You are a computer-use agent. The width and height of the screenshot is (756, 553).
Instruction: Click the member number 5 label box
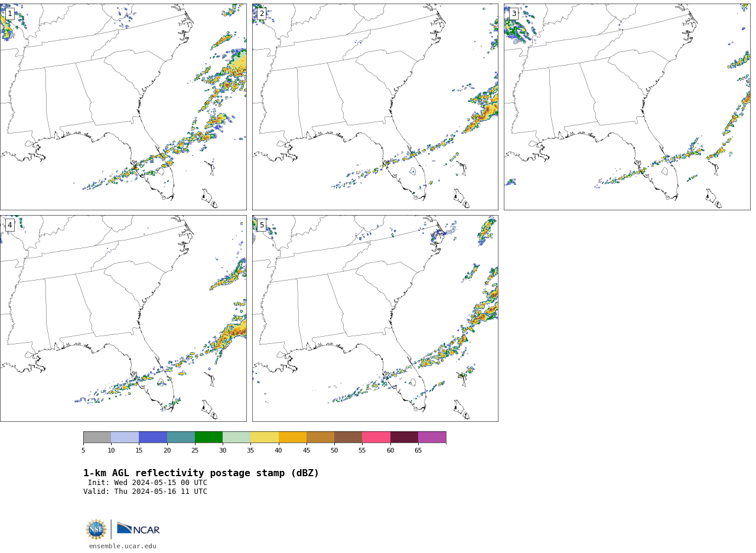pyautogui.click(x=262, y=225)
